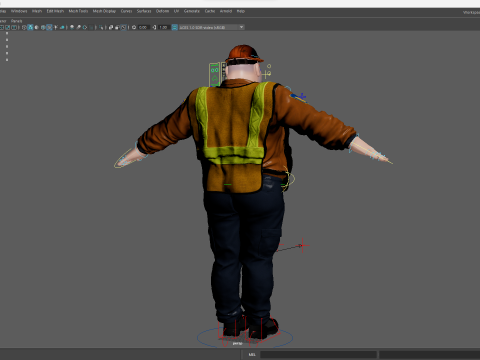This screenshot has height=360, width=480.
Task: Select the safety vest mesh
Action: (x=233, y=137)
